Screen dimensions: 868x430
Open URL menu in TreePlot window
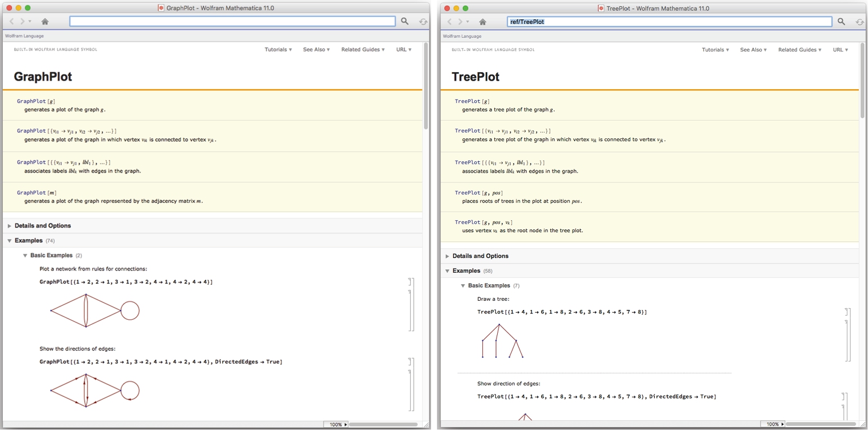841,50
